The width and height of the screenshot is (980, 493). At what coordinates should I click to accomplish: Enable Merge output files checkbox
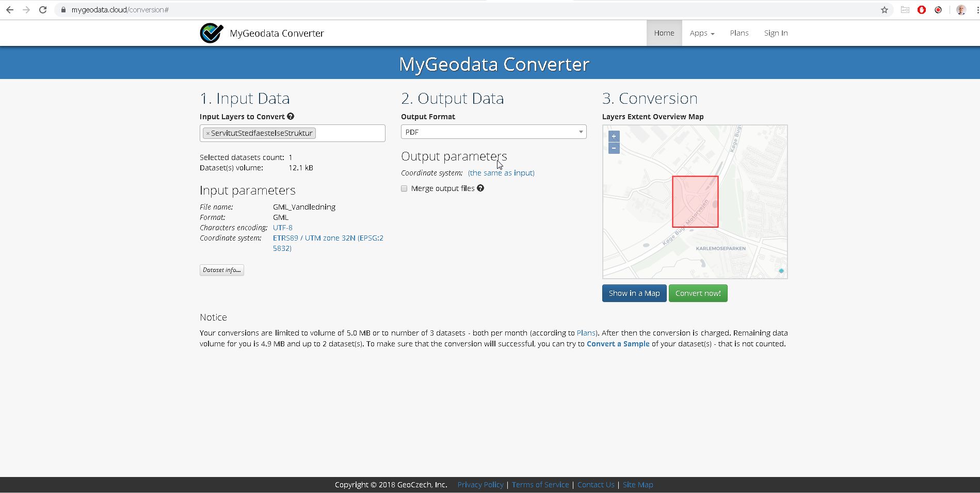click(404, 188)
